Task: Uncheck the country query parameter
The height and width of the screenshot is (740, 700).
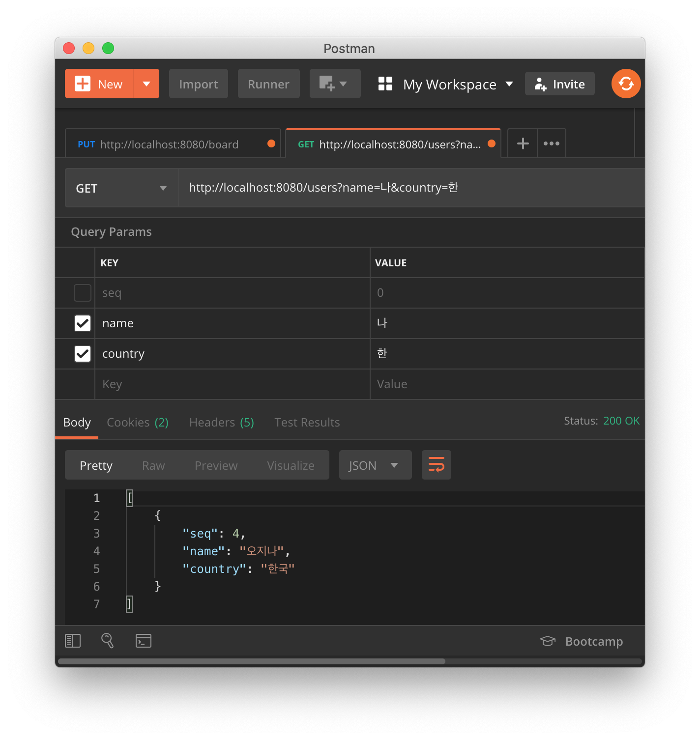Action: (x=83, y=354)
